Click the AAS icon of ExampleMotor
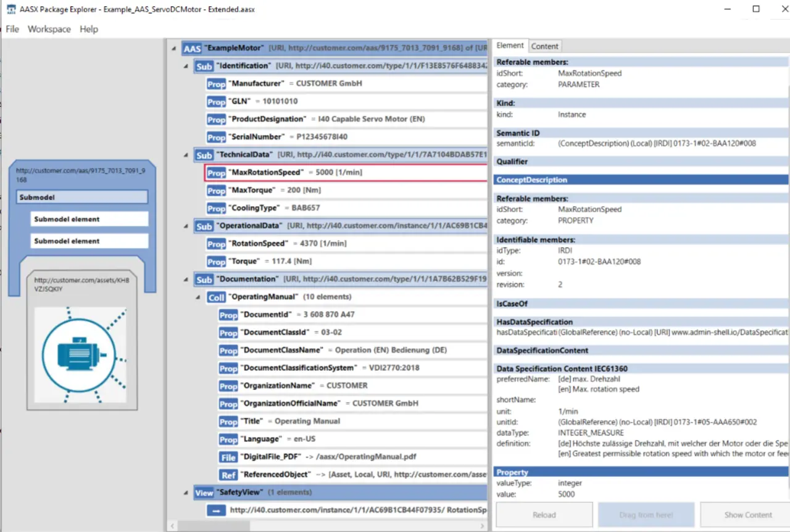The height and width of the screenshot is (532, 790). [x=193, y=48]
